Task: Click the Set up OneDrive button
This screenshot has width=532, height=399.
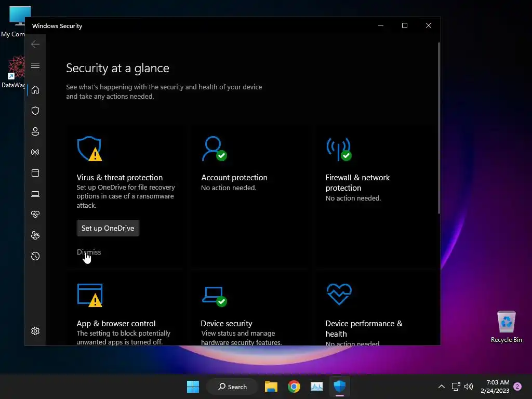Action: [x=108, y=228]
